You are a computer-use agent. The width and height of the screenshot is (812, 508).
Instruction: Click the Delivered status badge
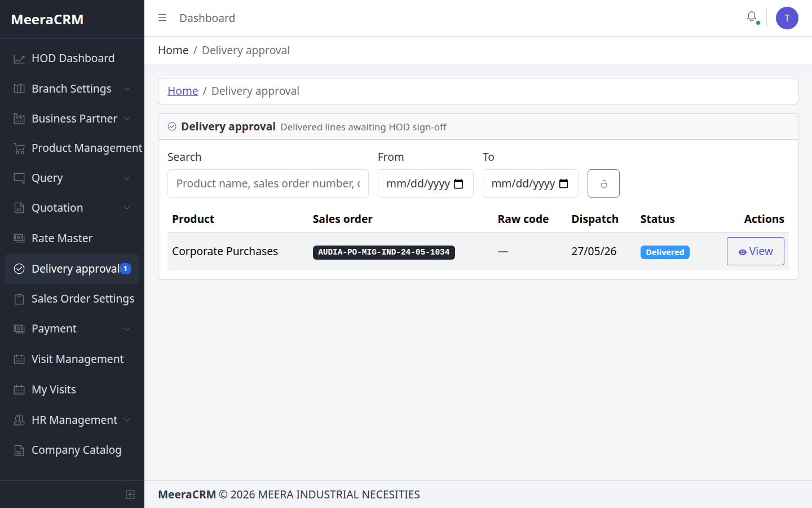pyautogui.click(x=665, y=252)
